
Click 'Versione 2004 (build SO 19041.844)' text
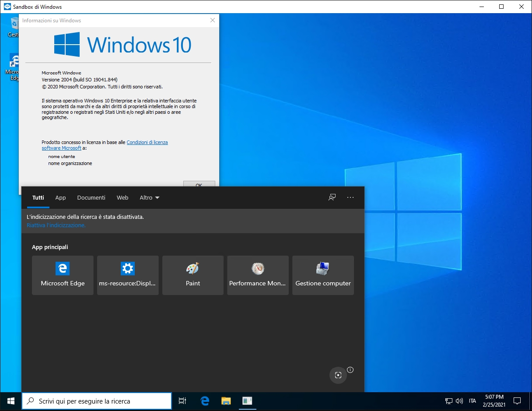click(x=80, y=80)
